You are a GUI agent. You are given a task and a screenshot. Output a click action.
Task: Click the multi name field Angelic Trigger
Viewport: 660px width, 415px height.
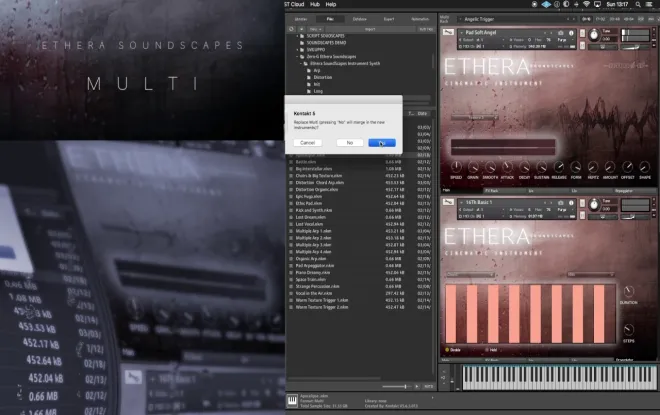516,19
